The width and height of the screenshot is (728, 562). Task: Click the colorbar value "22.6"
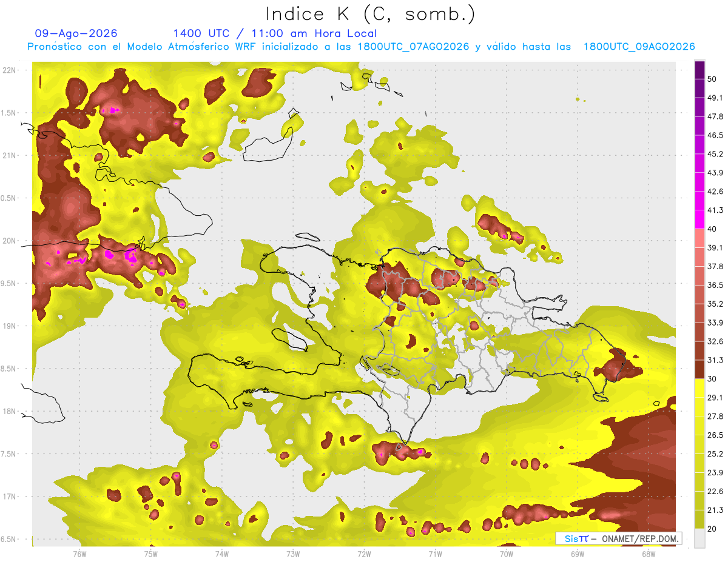click(x=715, y=491)
